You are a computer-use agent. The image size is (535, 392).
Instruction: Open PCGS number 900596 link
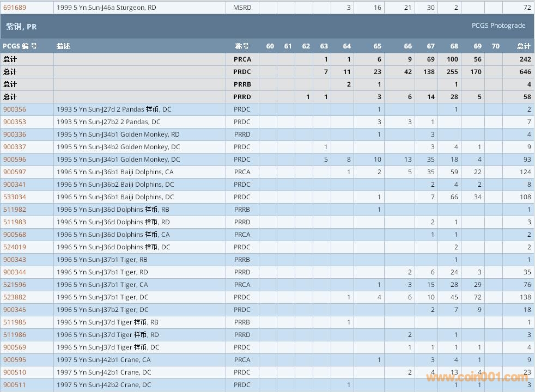point(15,160)
